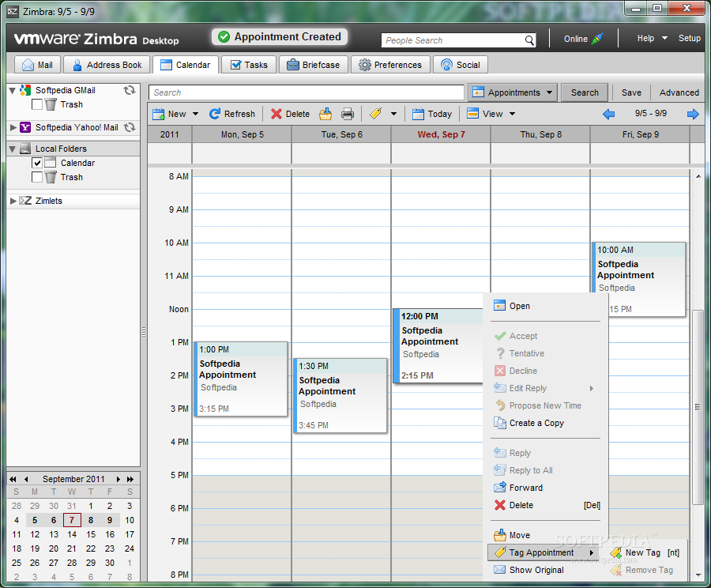Sync the Softpedia Yahoo! Mail account icon
The height and width of the screenshot is (588, 711).
click(130, 127)
